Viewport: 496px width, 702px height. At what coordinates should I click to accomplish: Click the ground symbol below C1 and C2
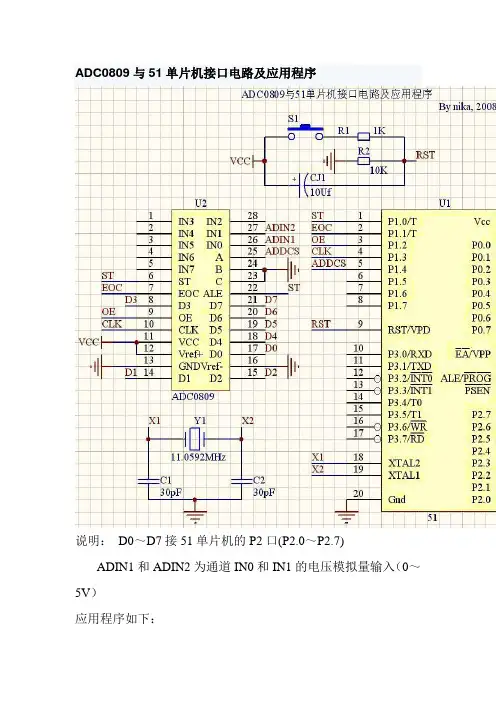[195, 515]
